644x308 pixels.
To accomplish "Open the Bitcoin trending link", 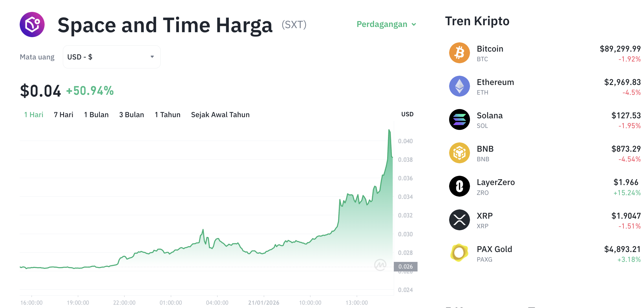I will (x=490, y=49).
